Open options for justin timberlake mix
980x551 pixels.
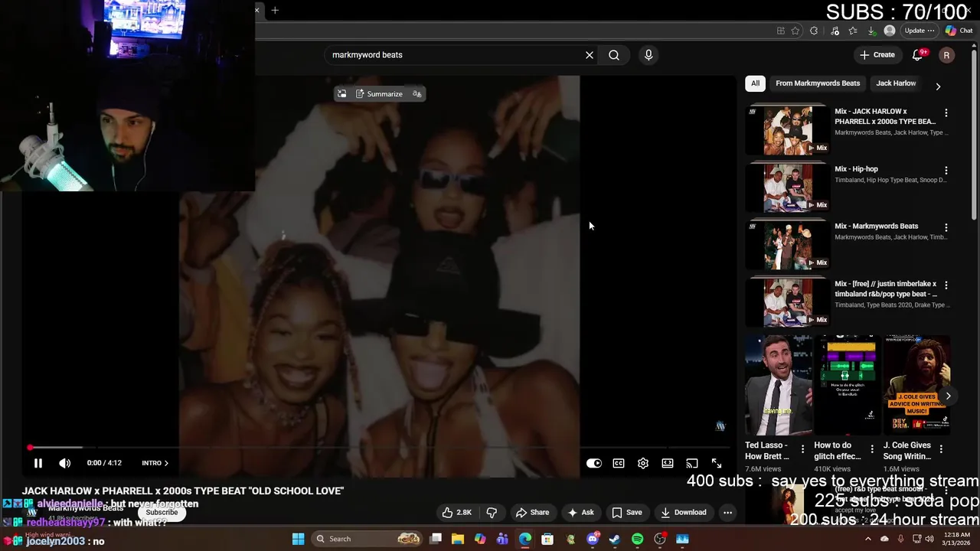[946, 285]
